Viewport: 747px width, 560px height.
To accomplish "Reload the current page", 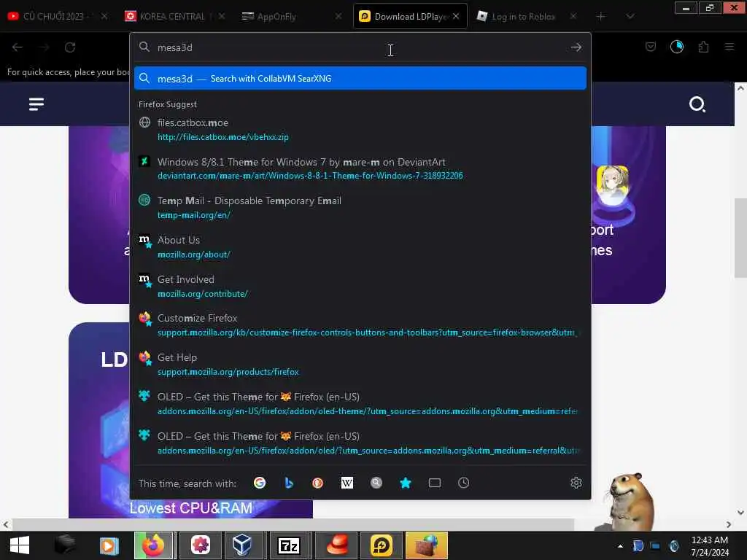I will click(x=70, y=47).
